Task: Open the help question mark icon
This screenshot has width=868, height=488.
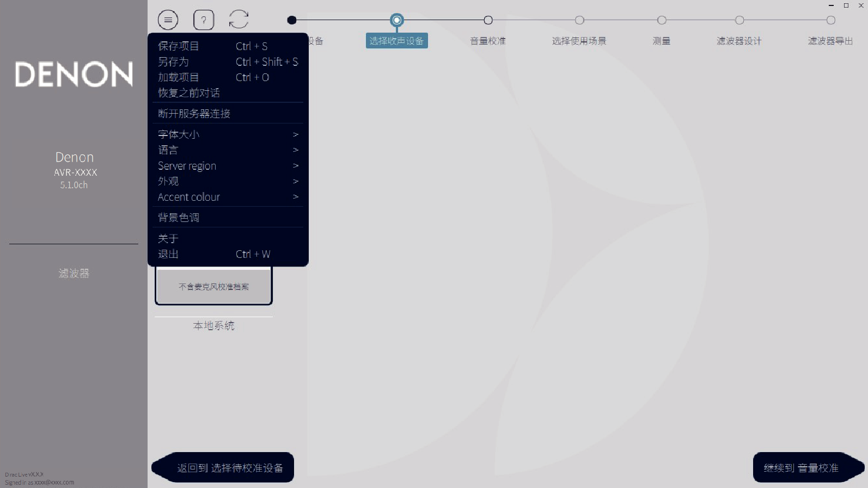Action: [x=204, y=20]
